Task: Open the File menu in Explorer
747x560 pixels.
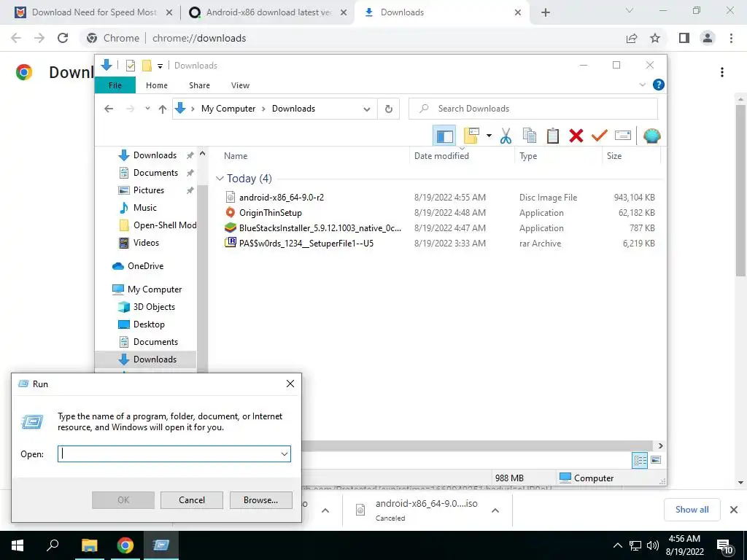Action: click(115, 85)
